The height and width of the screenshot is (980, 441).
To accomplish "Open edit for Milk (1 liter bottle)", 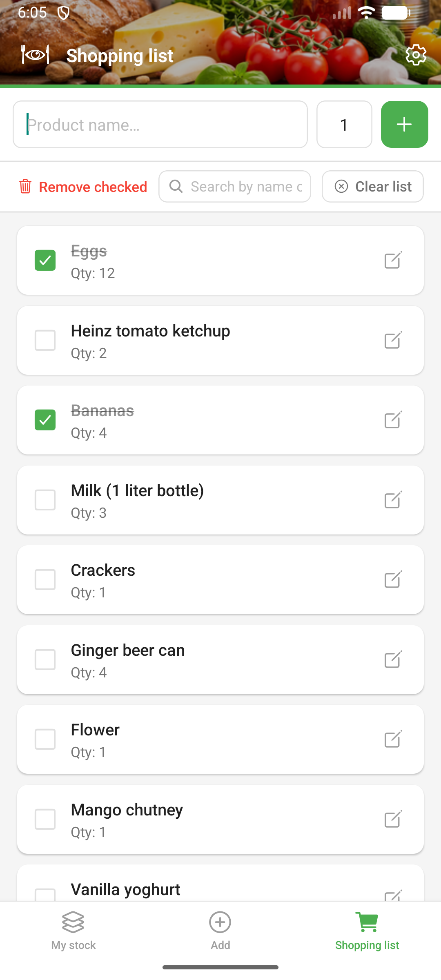I will click(393, 500).
